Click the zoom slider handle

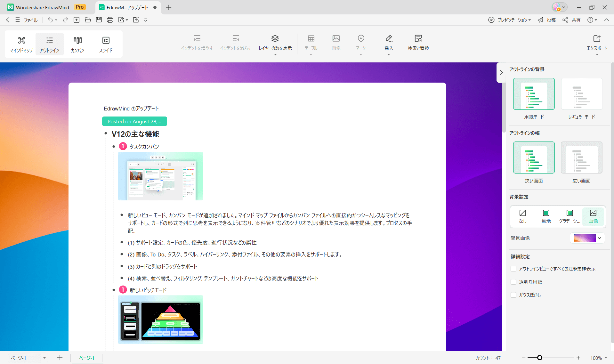[x=540, y=358]
